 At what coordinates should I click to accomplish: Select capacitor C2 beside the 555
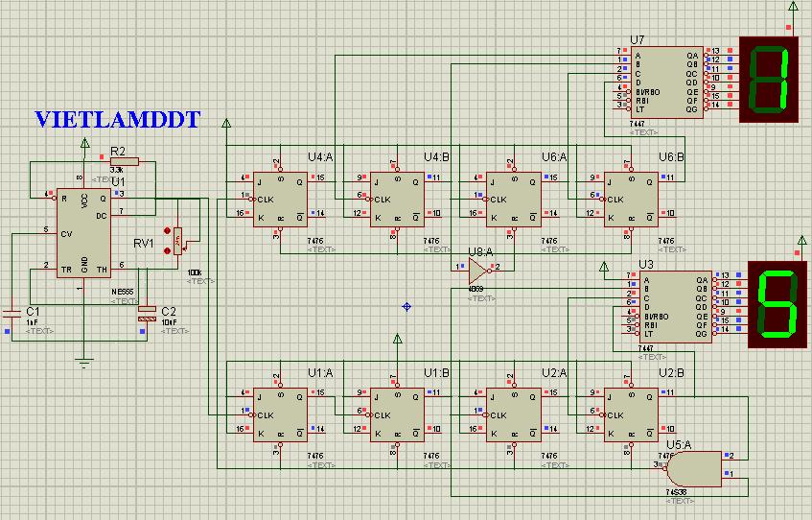(147, 314)
